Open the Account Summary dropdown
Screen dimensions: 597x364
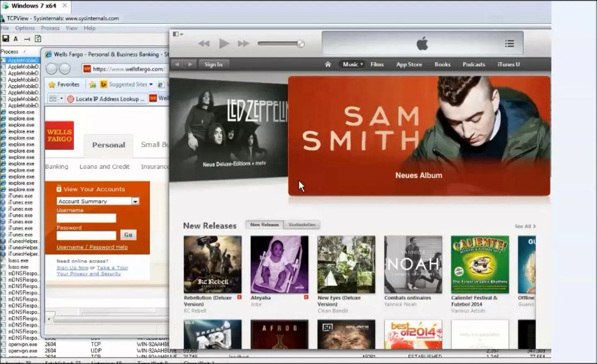[x=98, y=201]
